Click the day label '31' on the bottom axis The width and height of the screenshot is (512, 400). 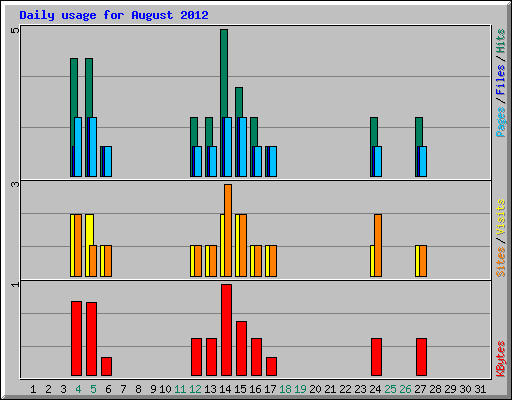click(480, 389)
